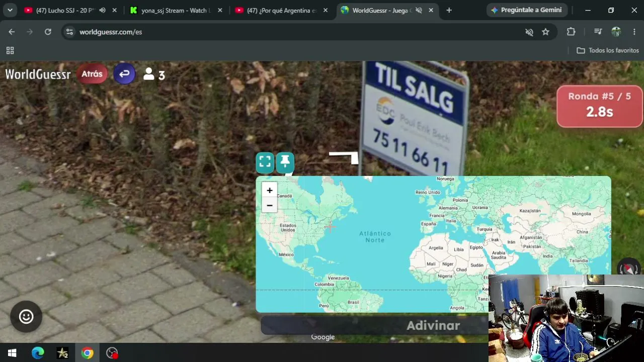
Task: Open the Chrome profile avatar
Action: (x=616, y=32)
